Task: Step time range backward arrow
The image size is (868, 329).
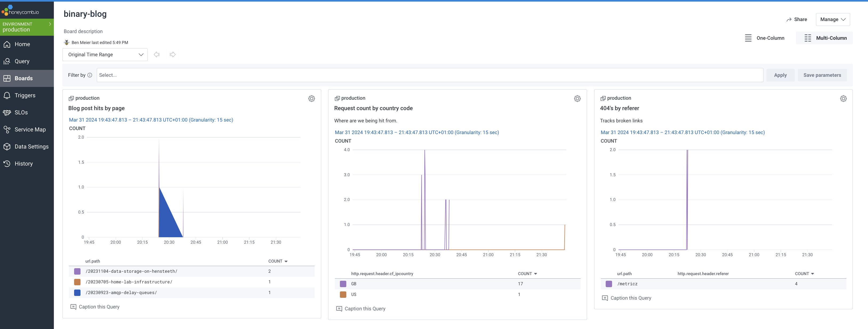Action: [x=157, y=54]
